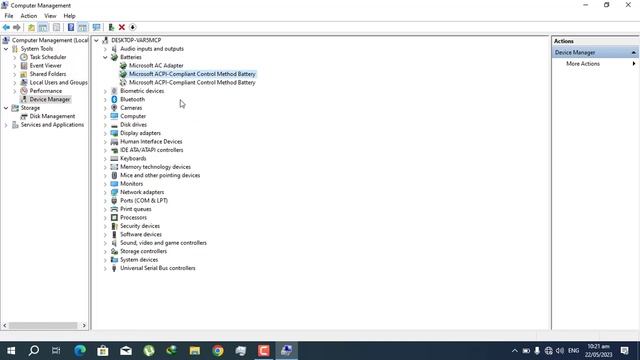Select Security devices label
Image resolution: width=640 pixels, height=360 pixels.
click(140, 226)
